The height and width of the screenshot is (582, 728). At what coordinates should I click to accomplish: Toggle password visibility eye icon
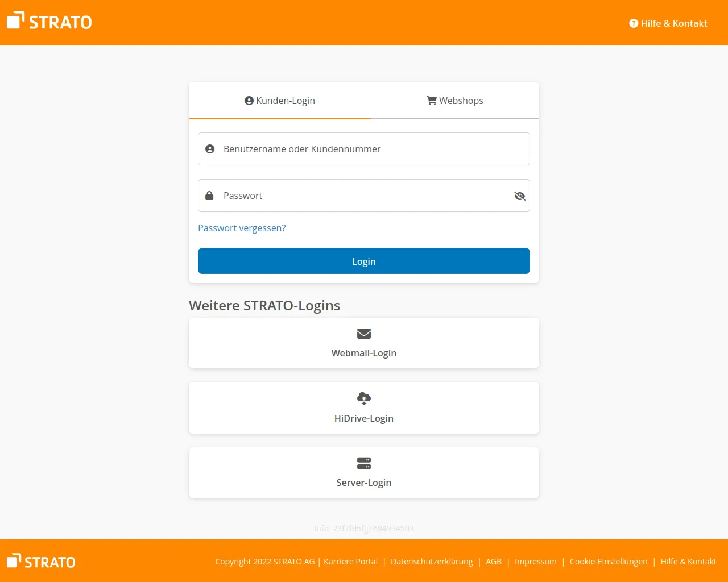[x=520, y=196]
